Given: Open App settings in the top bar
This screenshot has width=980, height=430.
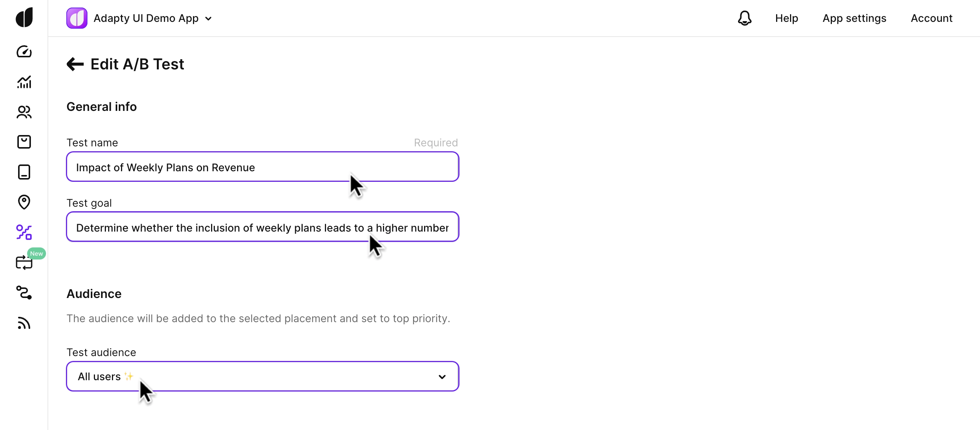Looking at the screenshot, I should 854,18.
